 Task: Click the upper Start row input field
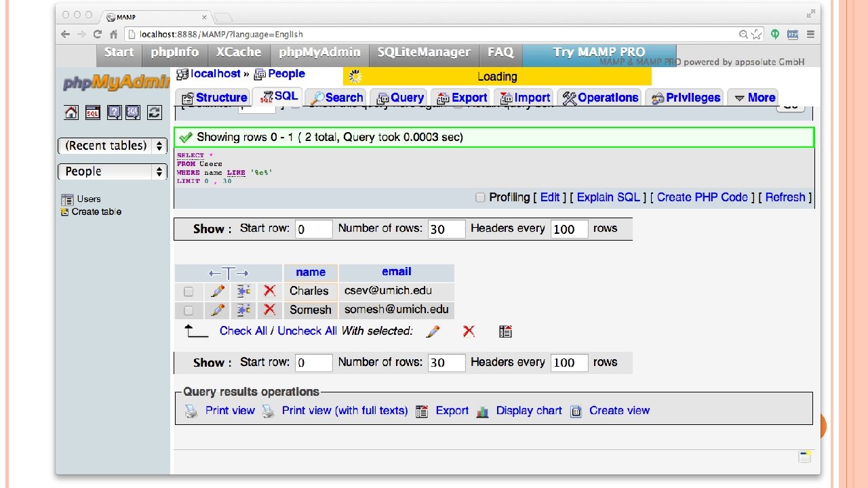(314, 229)
